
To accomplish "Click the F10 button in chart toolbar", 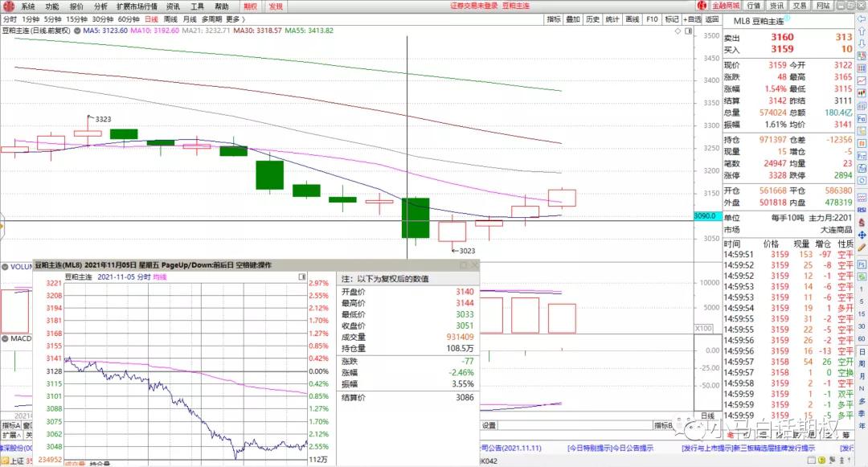I will (x=652, y=18).
